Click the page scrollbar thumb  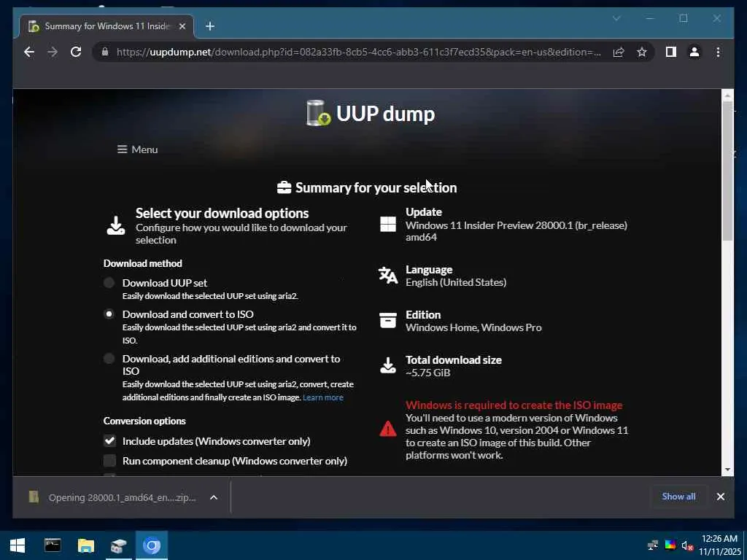click(727, 170)
